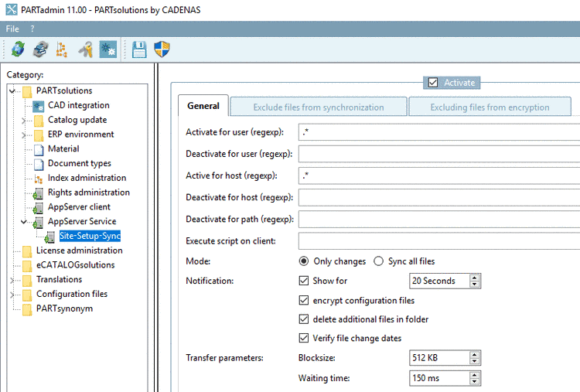Expand the ERP environment tree node

click(24, 135)
